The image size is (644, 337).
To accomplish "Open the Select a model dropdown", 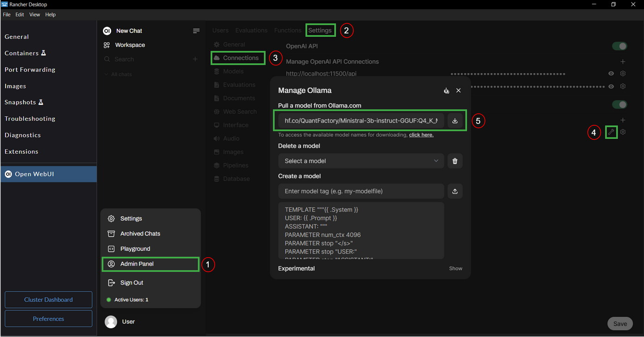I will click(361, 161).
